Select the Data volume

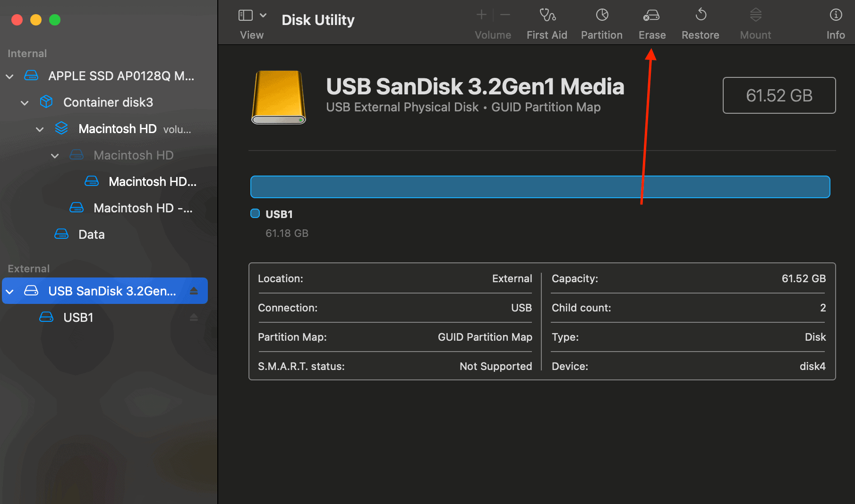[91, 234]
